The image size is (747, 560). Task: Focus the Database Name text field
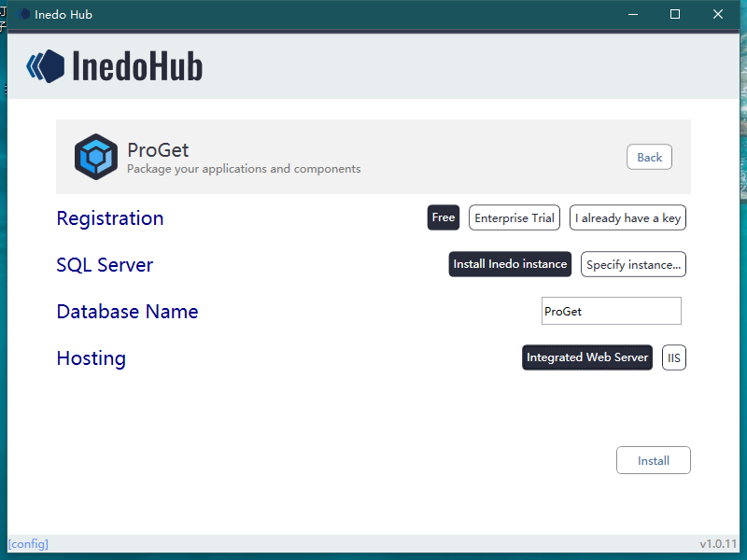(612, 311)
